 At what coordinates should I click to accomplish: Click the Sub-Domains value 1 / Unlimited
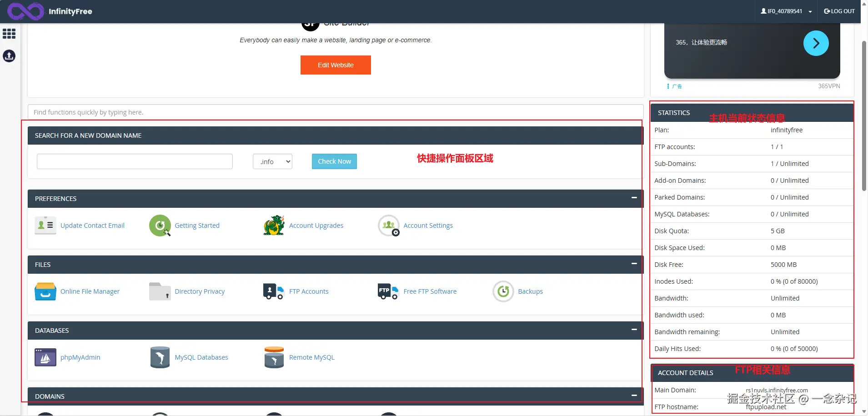tap(790, 164)
